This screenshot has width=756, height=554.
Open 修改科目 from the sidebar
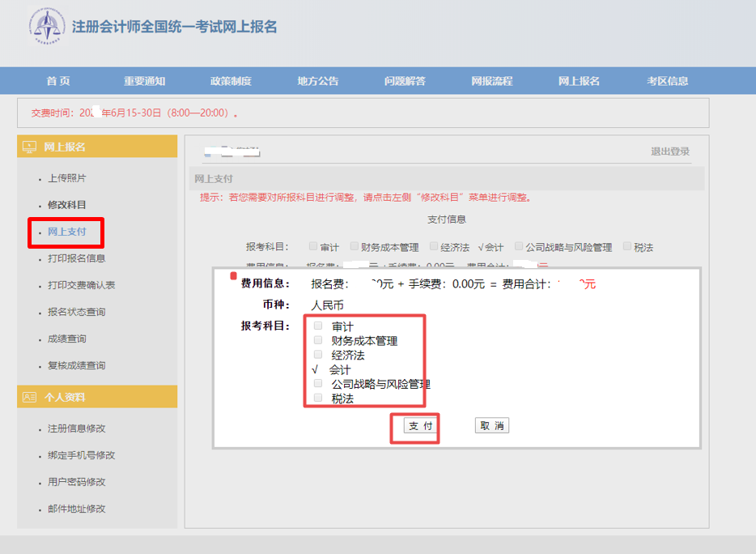pyautogui.click(x=66, y=205)
